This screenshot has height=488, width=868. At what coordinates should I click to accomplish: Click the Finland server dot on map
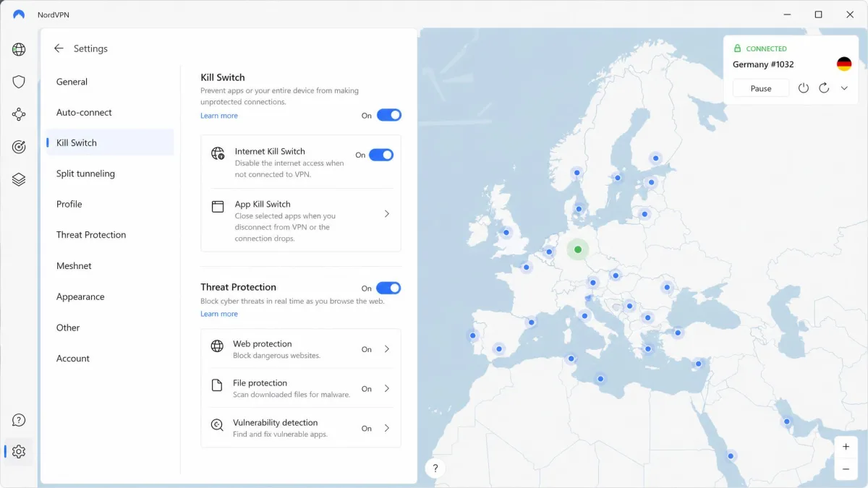click(655, 158)
